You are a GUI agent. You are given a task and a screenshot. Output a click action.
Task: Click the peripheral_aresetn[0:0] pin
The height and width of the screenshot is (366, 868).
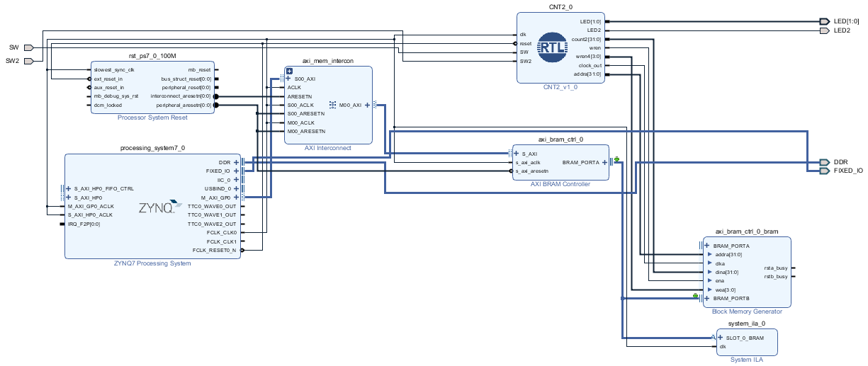click(184, 105)
